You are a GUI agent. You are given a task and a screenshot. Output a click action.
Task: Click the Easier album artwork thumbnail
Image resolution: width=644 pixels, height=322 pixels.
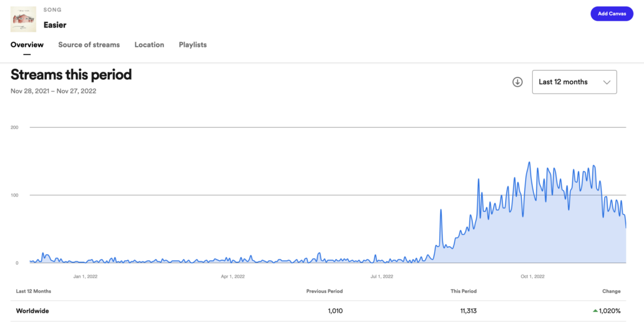pyautogui.click(x=23, y=19)
